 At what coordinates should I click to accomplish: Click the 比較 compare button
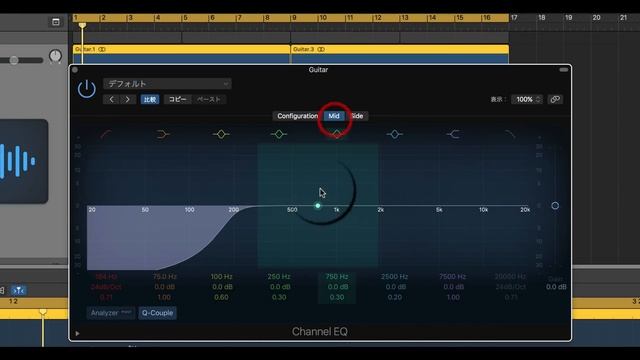pos(150,99)
